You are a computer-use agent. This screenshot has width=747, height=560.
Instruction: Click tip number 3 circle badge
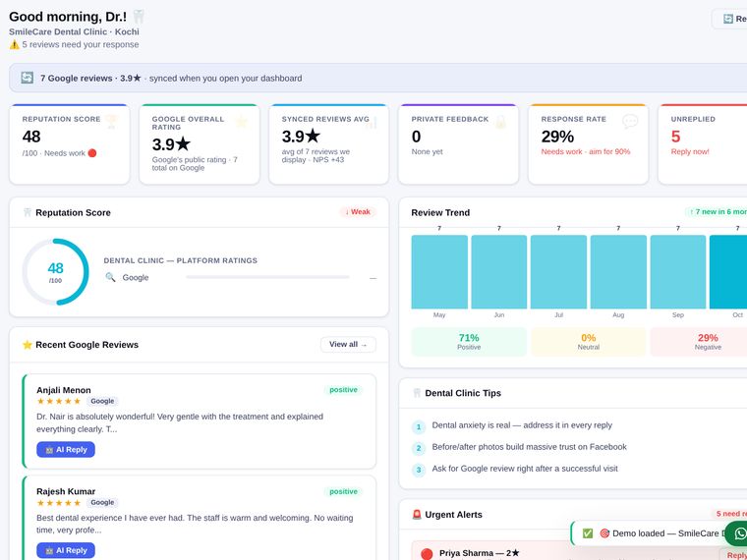coord(419,471)
